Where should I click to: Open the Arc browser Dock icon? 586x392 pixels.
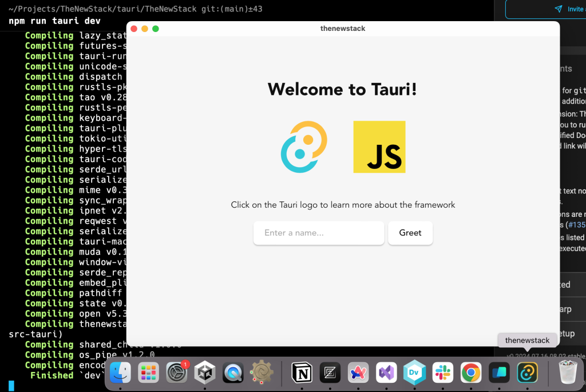point(358,373)
